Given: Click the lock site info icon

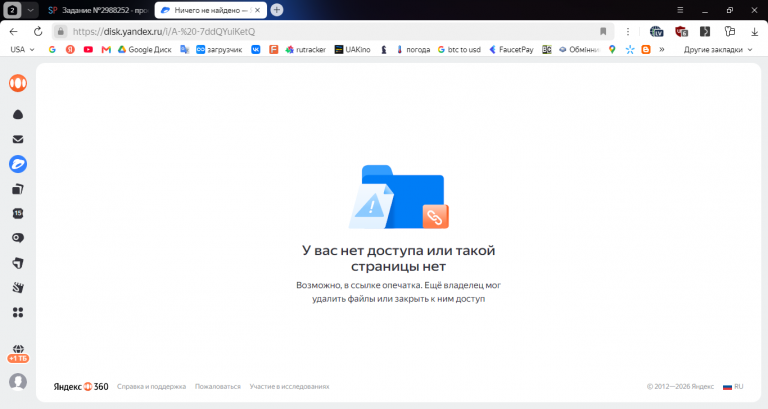Looking at the screenshot, I should [60, 31].
